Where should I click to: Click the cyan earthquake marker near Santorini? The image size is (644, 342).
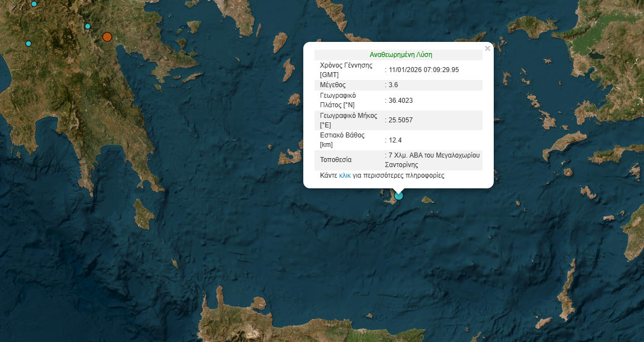point(399,196)
